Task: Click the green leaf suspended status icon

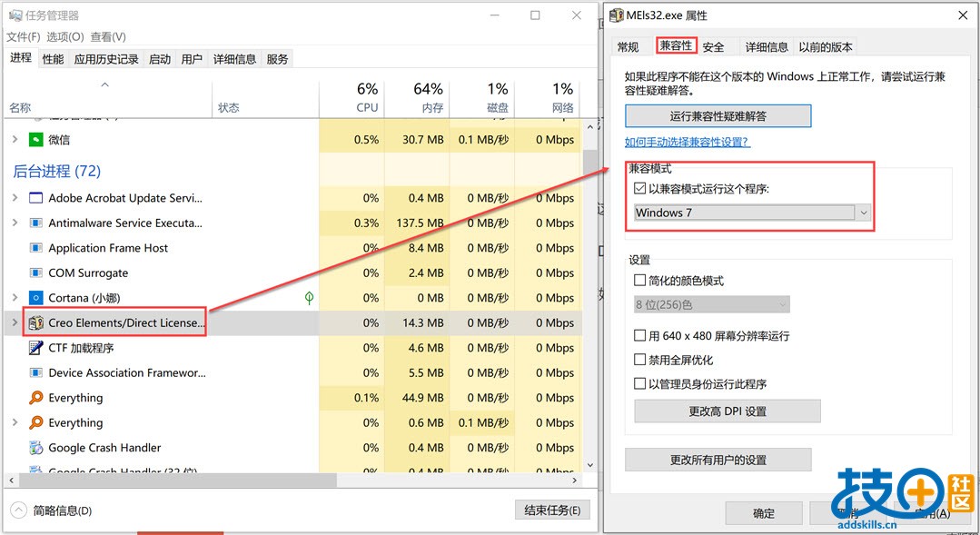Action: (309, 298)
